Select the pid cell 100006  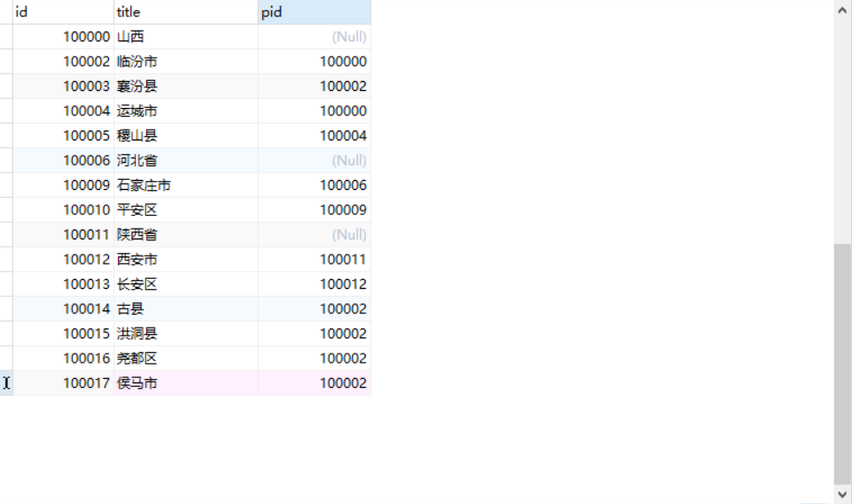314,185
